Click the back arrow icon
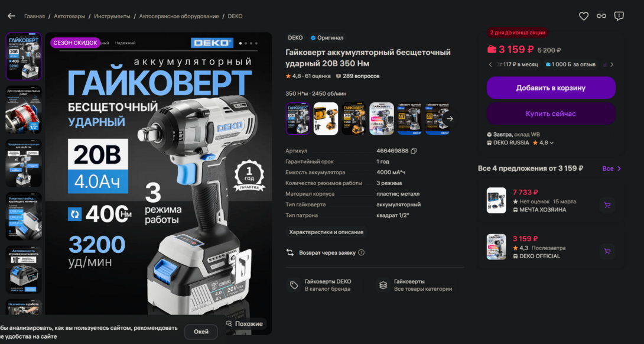The image size is (644, 344). coord(11,16)
